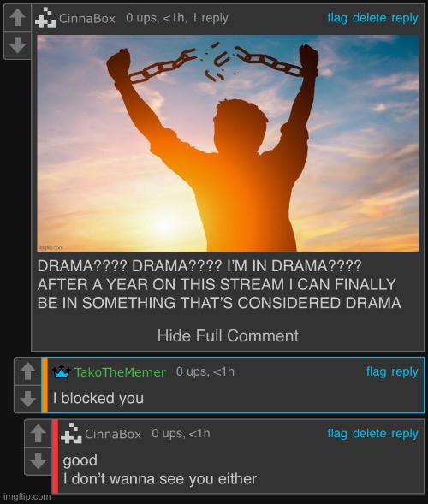Image resolution: width=428 pixels, height=504 pixels.
Task: Reply to TakoTheMemer's comment
Action: (405, 372)
